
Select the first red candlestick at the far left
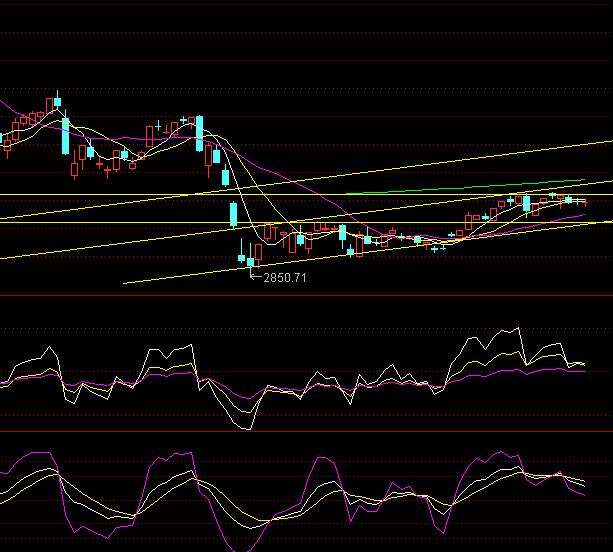(8, 142)
